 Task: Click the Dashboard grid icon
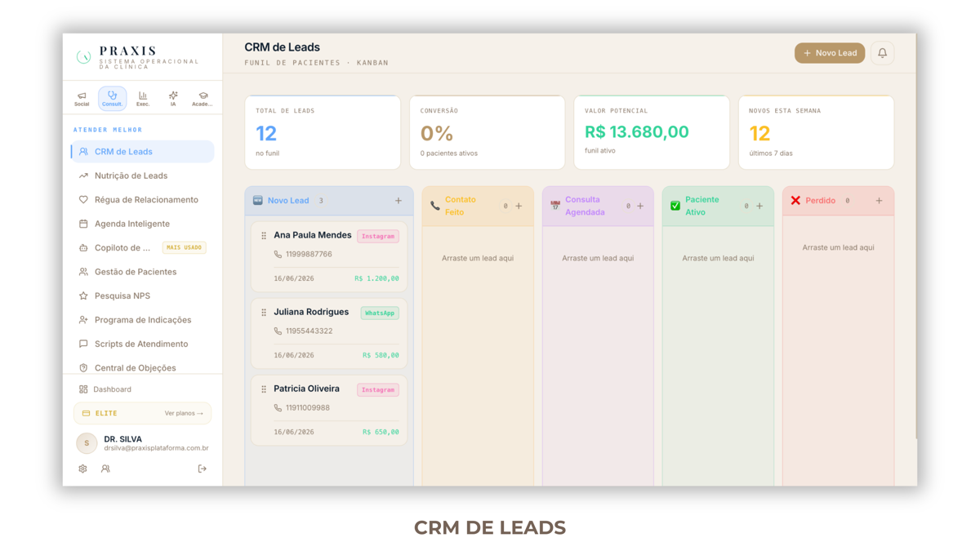coord(83,389)
